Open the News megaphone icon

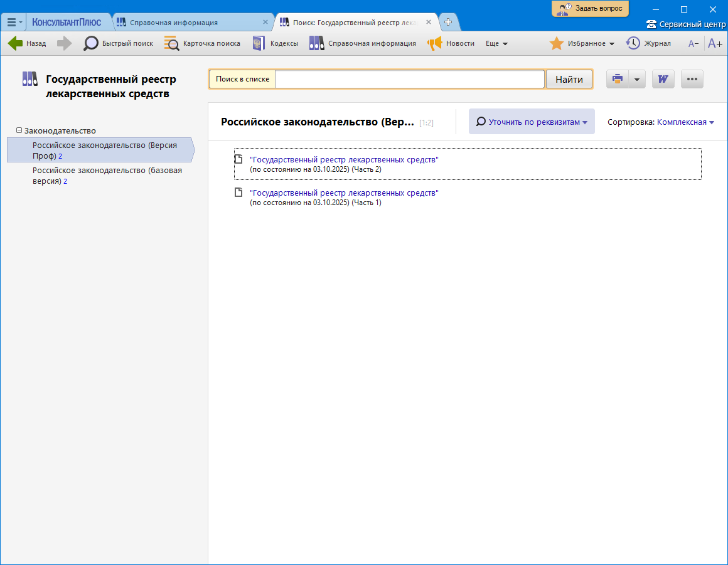[435, 43]
